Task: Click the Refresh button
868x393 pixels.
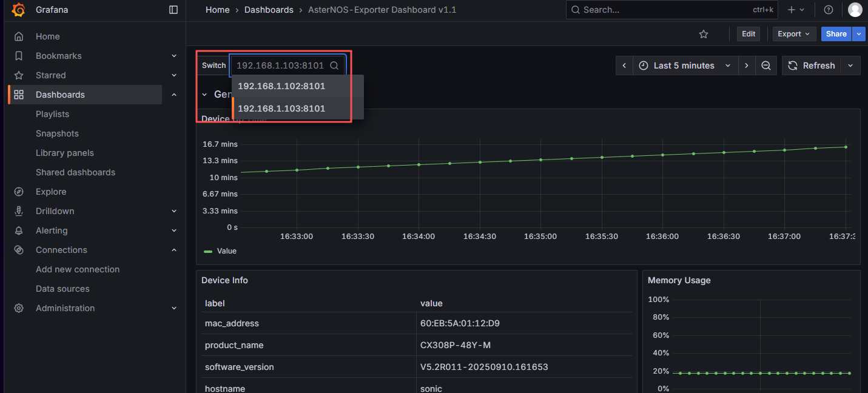Action: tap(811, 65)
